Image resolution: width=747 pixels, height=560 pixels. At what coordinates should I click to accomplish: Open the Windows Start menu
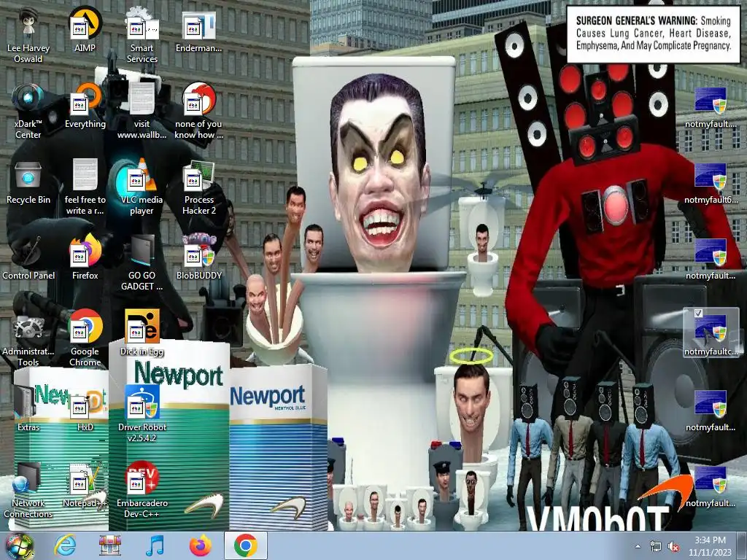18,545
